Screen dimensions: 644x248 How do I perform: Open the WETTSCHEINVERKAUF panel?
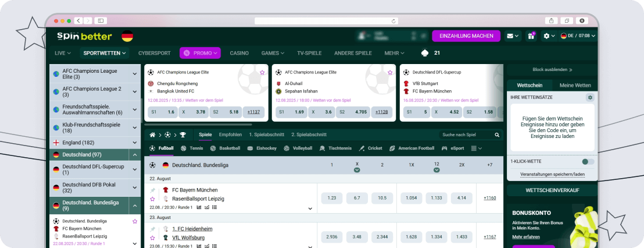552,190
